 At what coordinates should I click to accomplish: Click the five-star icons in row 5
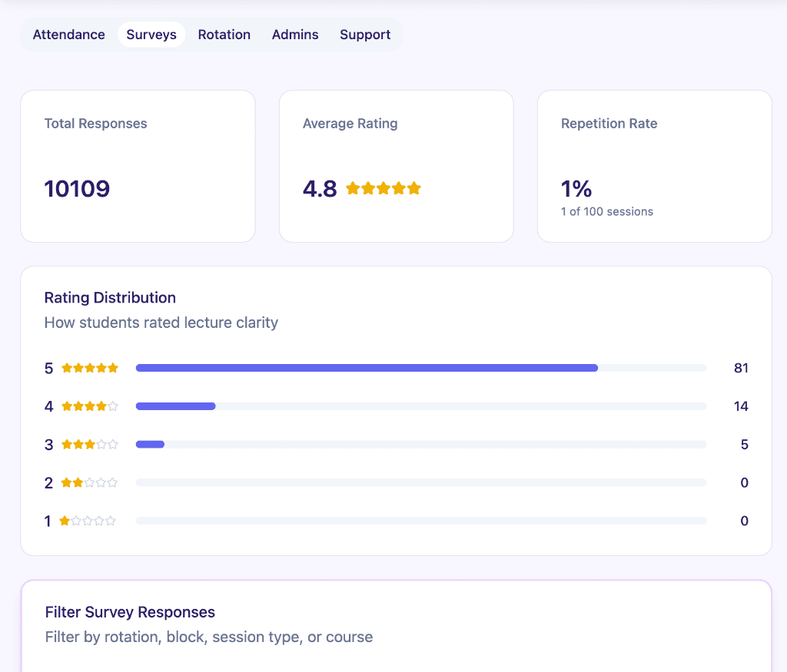(90, 368)
